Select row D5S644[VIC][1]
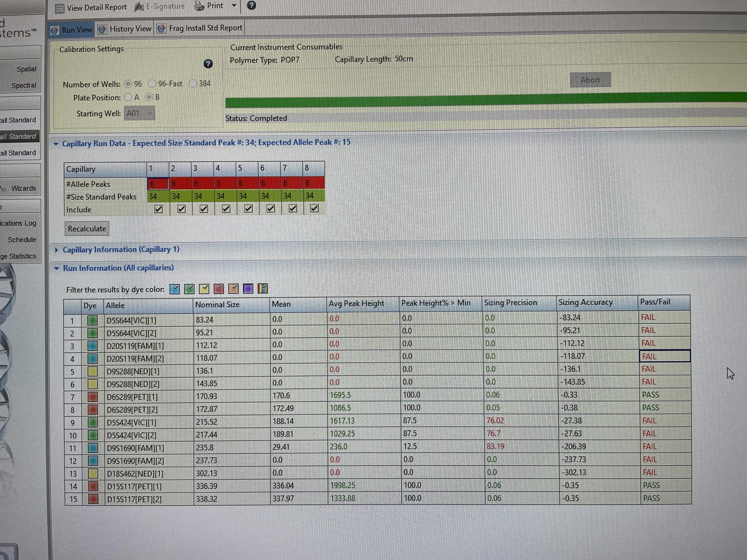This screenshot has height=560, width=747. point(377,319)
